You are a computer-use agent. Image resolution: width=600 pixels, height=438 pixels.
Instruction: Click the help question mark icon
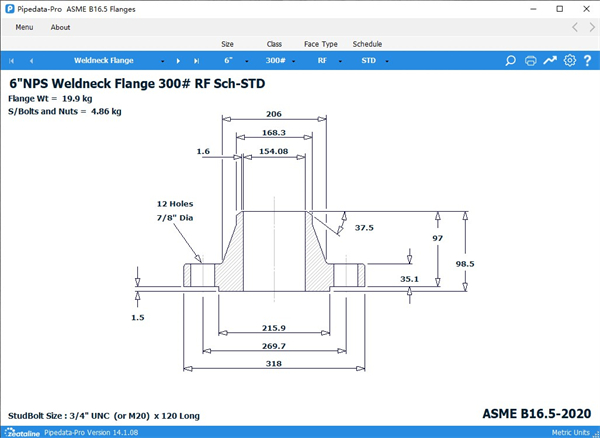[588, 61]
